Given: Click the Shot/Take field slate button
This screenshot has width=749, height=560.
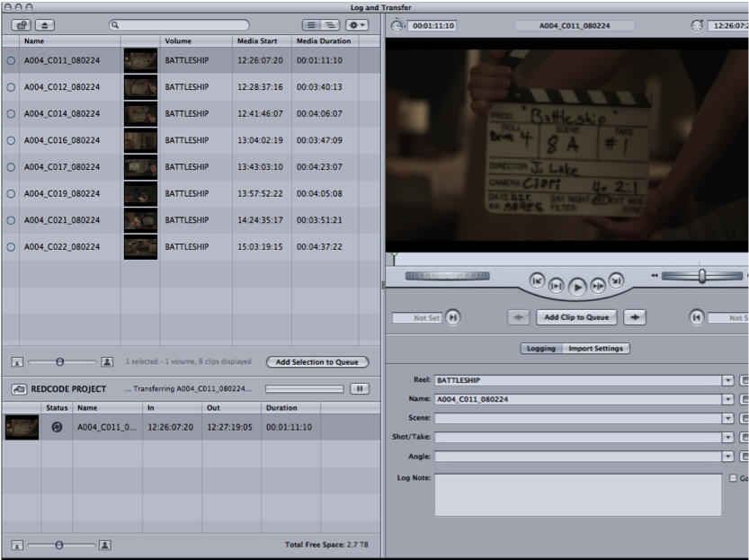Looking at the screenshot, I should click(744, 438).
